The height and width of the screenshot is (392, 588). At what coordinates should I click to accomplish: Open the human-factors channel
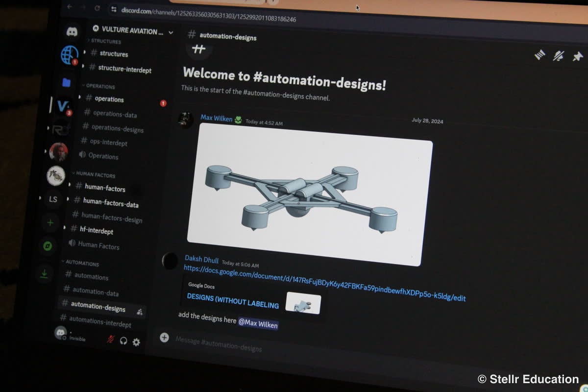pyautogui.click(x=104, y=188)
